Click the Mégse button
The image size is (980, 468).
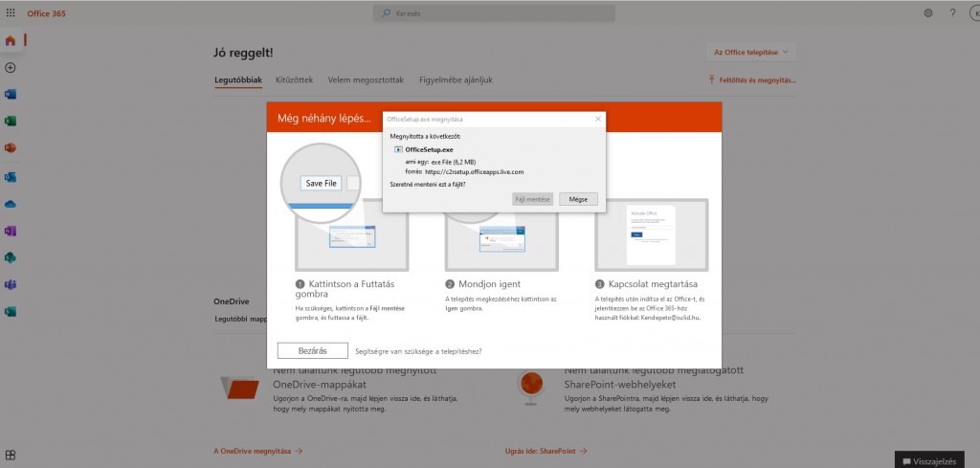click(578, 199)
